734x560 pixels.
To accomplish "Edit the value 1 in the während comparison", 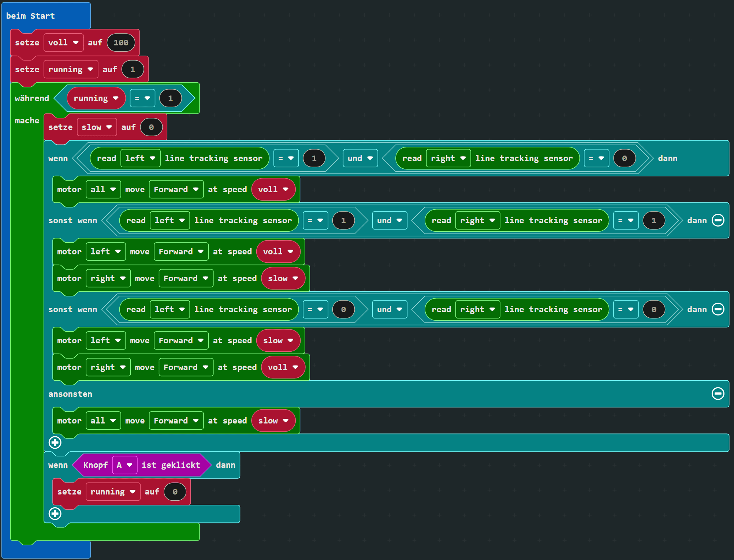I will [170, 98].
